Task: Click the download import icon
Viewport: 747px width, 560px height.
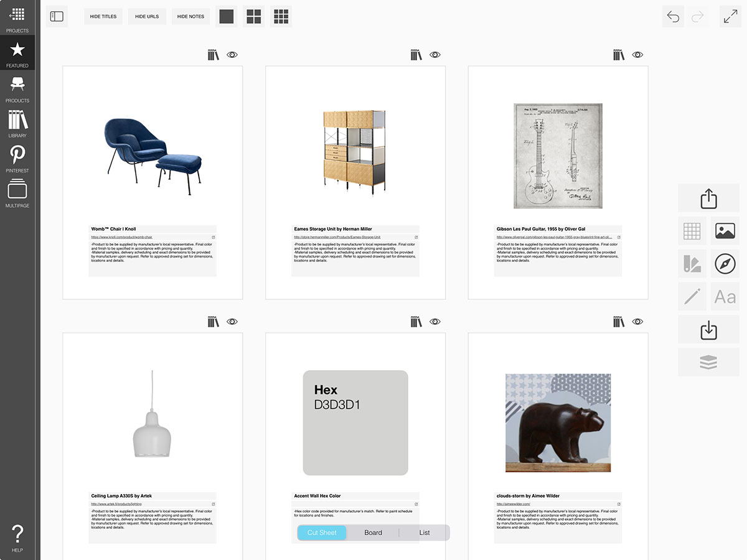Action: pos(708,329)
